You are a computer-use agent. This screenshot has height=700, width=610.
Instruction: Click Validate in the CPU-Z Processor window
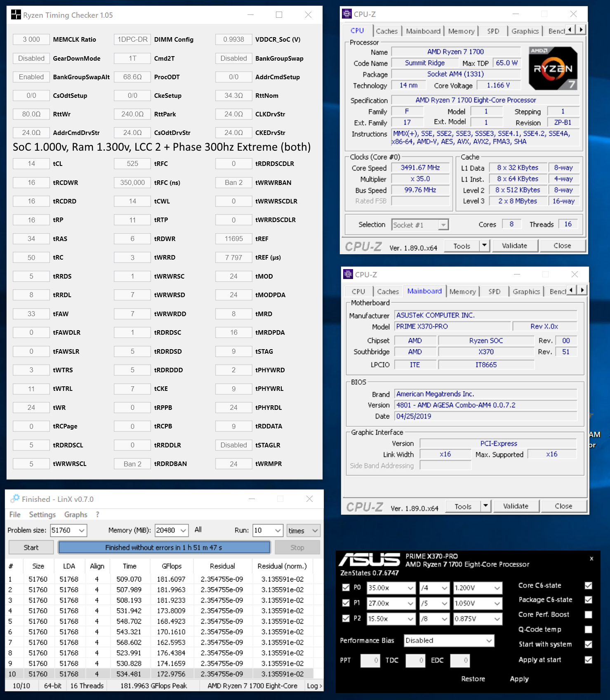(x=514, y=246)
